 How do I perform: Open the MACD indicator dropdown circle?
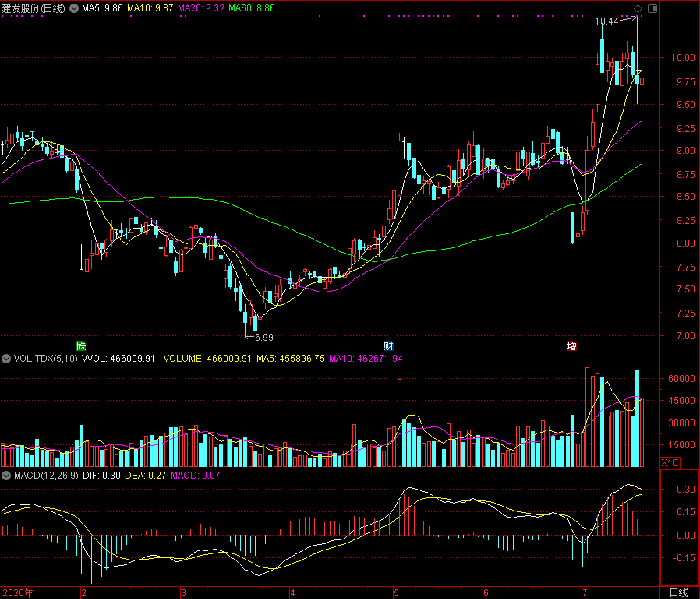click(x=6, y=476)
